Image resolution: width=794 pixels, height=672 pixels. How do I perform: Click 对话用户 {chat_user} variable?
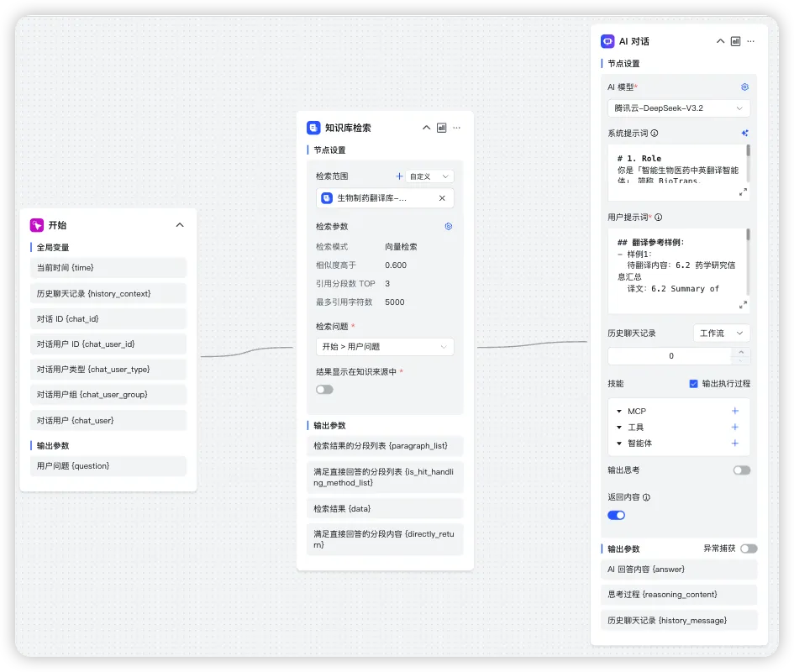click(108, 421)
